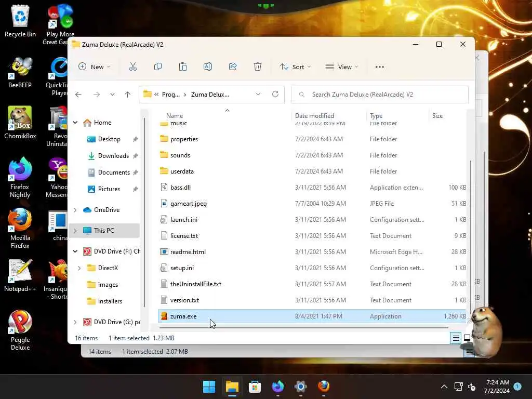Open Peggle Deluxe desktop shortcut

pyautogui.click(x=20, y=330)
